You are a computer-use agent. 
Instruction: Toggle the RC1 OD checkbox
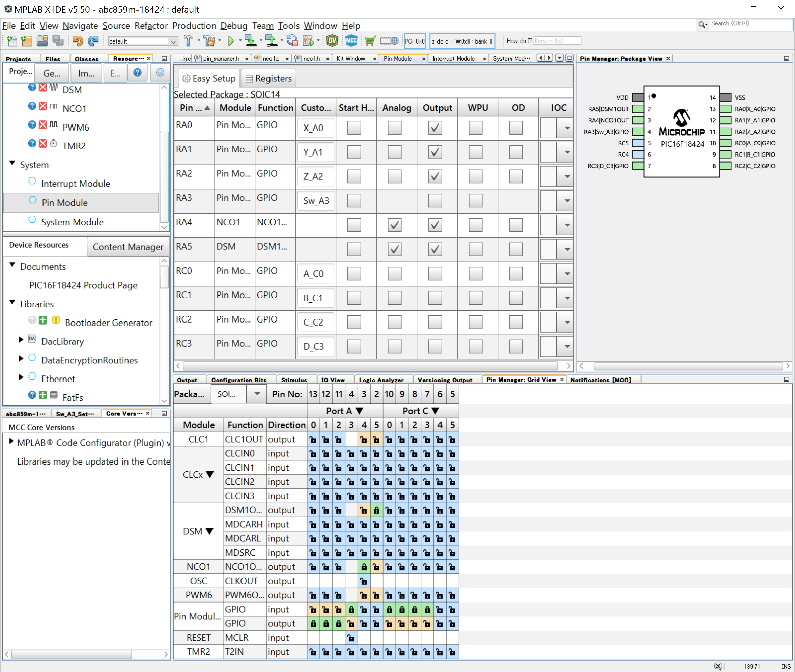516,298
